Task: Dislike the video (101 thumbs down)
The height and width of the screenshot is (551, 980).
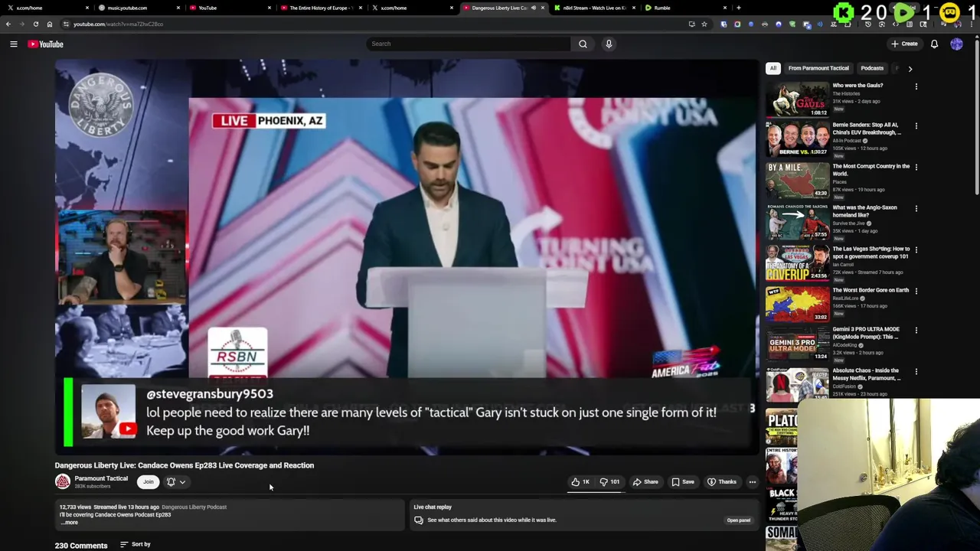Action: (609, 481)
